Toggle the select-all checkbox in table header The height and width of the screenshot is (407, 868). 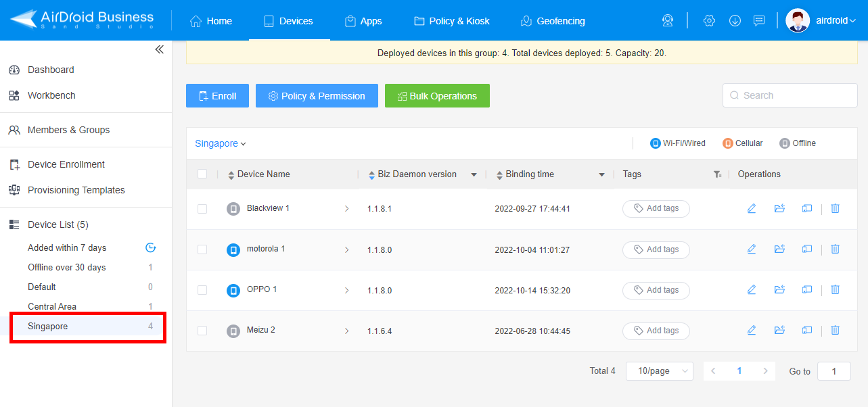tap(202, 174)
